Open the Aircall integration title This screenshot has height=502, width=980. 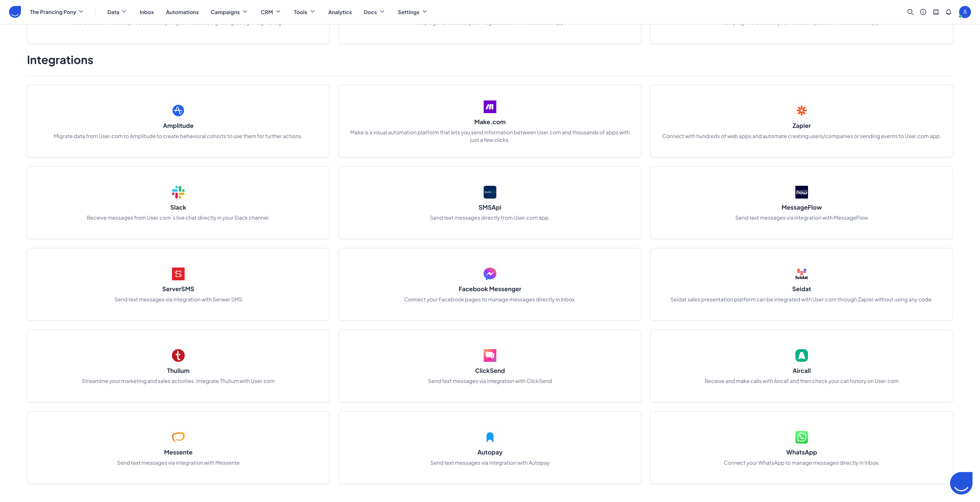coord(801,371)
